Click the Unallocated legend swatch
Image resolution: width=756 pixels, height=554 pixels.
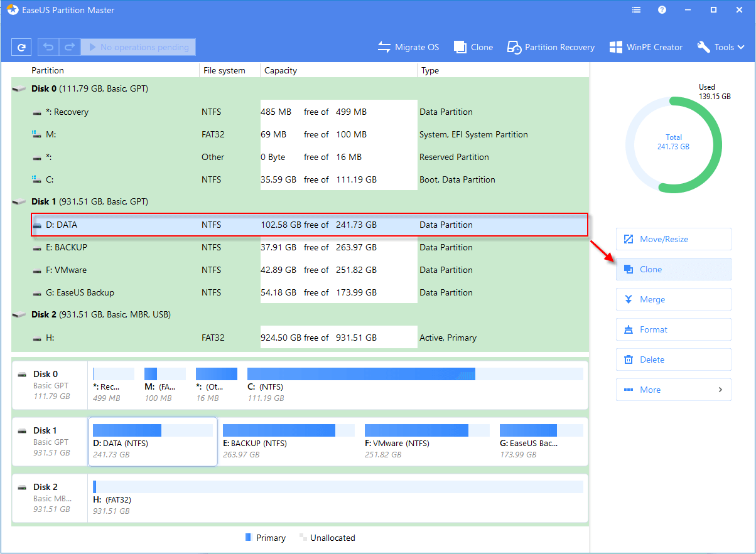point(303,538)
